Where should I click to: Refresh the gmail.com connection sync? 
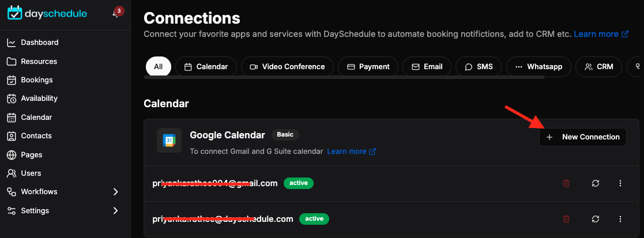[596, 183]
